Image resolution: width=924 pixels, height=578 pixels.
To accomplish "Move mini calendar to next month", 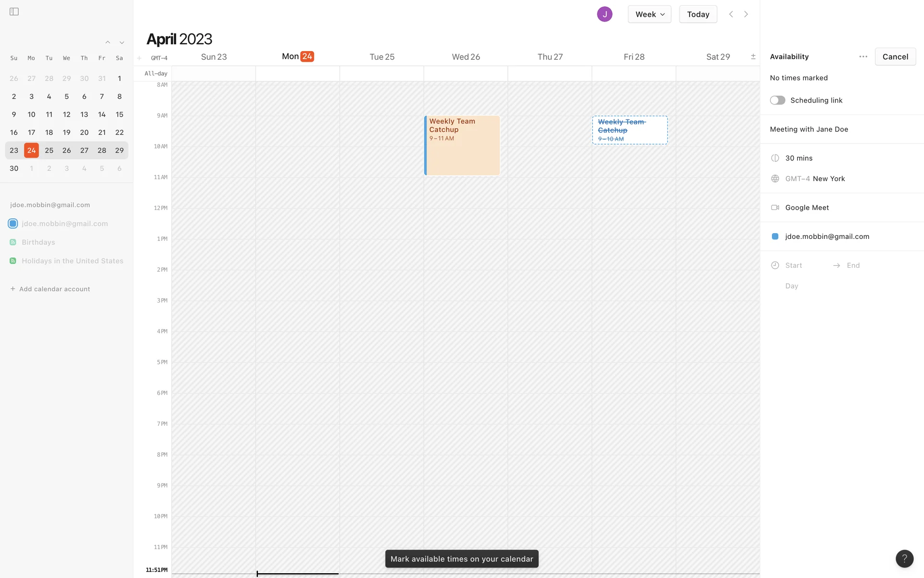I will click(x=122, y=42).
